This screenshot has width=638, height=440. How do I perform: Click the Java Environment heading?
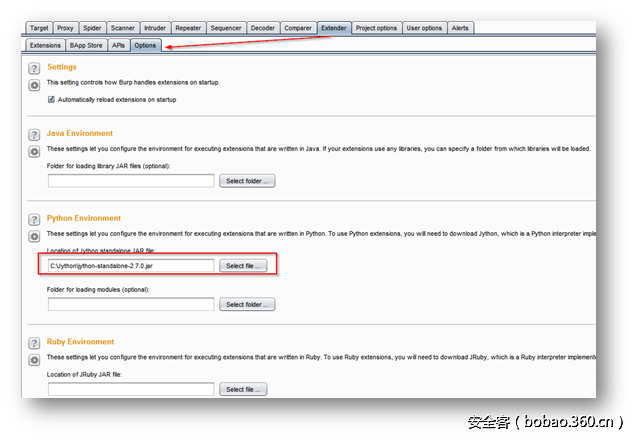[80, 134]
